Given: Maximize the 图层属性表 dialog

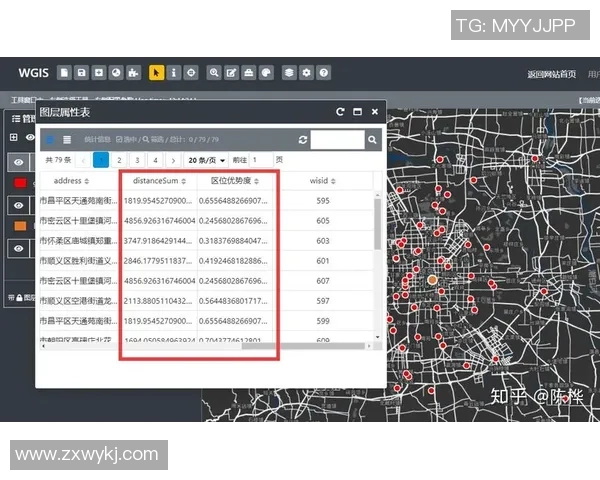Looking at the screenshot, I should [x=357, y=112].
